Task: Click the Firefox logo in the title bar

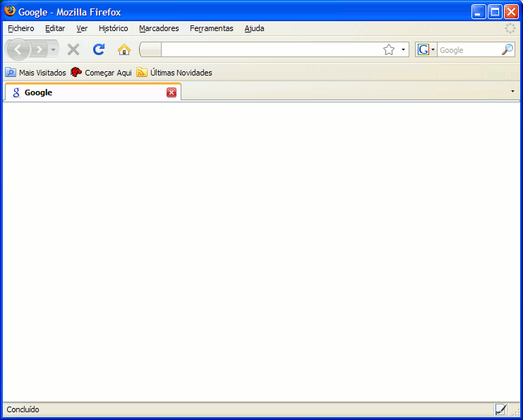Action: tap(10, 11)
